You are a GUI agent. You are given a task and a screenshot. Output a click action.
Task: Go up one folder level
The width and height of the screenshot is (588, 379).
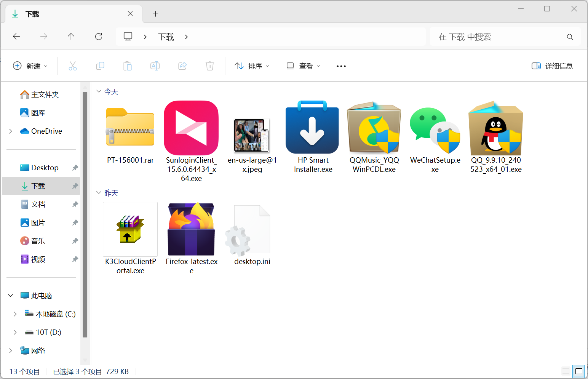pos(71,37)
